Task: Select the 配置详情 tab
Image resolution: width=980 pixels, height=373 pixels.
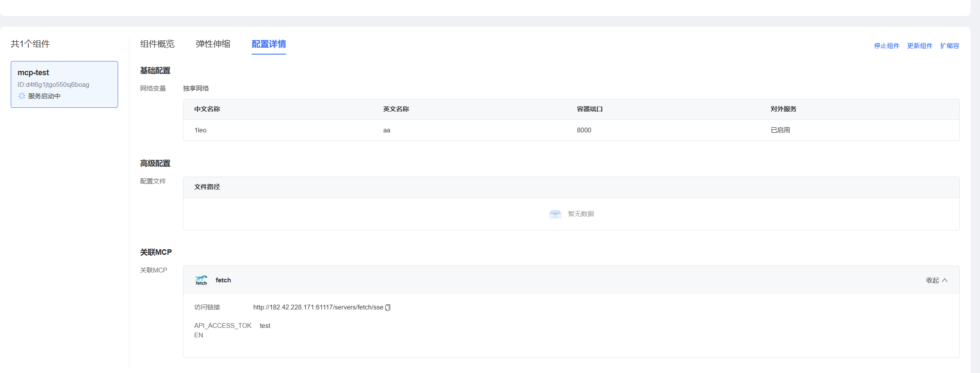Action: click(268, 44)
